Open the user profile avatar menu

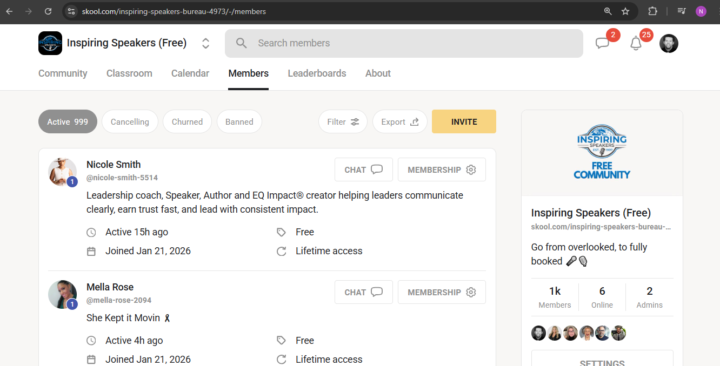[x=669, y=43]
